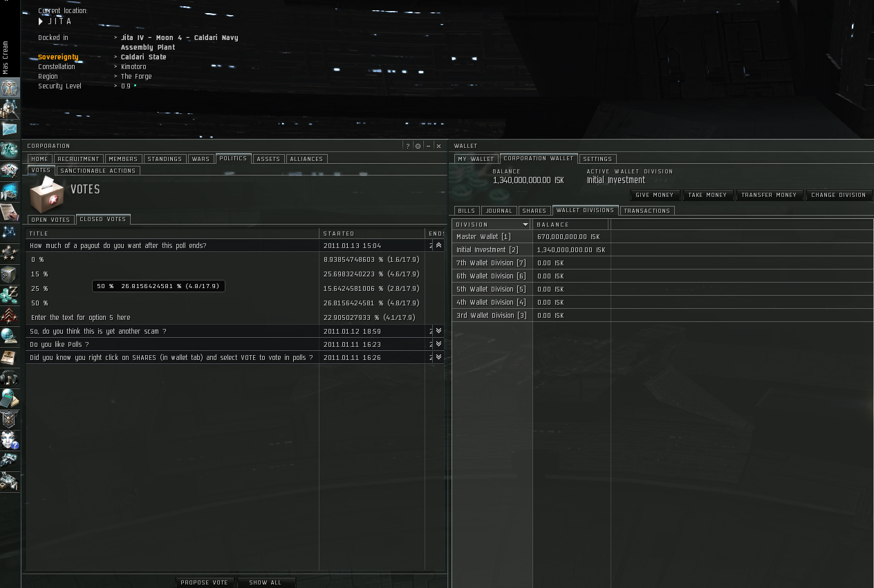Open the Corporation stars icon in sidebar
The image size is (874, 588).
pyautogui.click(x=10, y=254)
